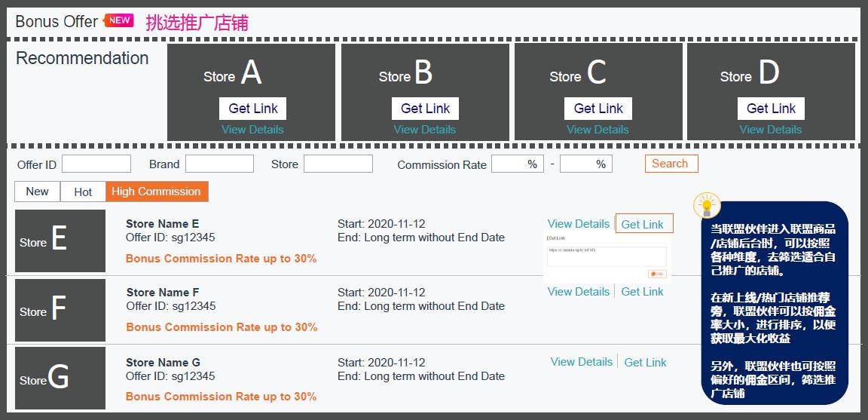Click the orange Search button

point(671,164)
